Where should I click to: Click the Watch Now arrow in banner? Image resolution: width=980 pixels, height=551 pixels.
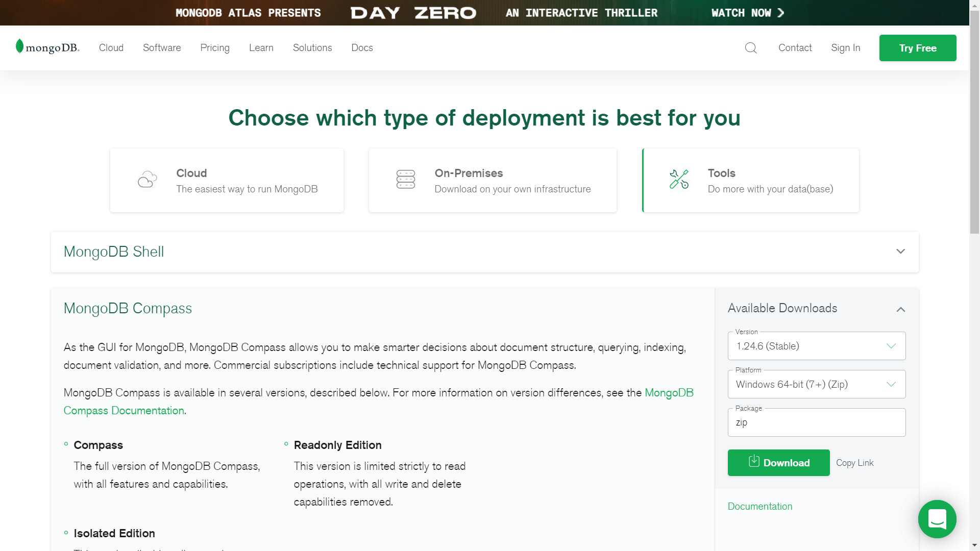[781, 13]
